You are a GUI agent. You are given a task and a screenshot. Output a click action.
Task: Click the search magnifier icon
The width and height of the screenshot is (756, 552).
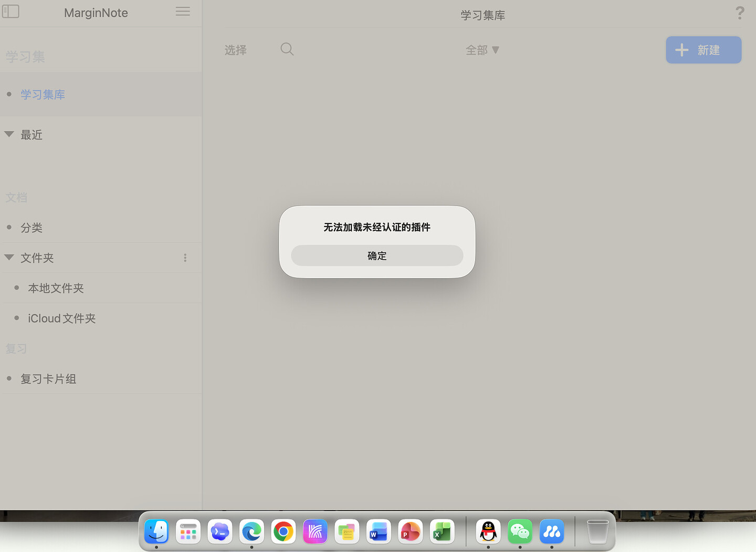tap(287, 49)
